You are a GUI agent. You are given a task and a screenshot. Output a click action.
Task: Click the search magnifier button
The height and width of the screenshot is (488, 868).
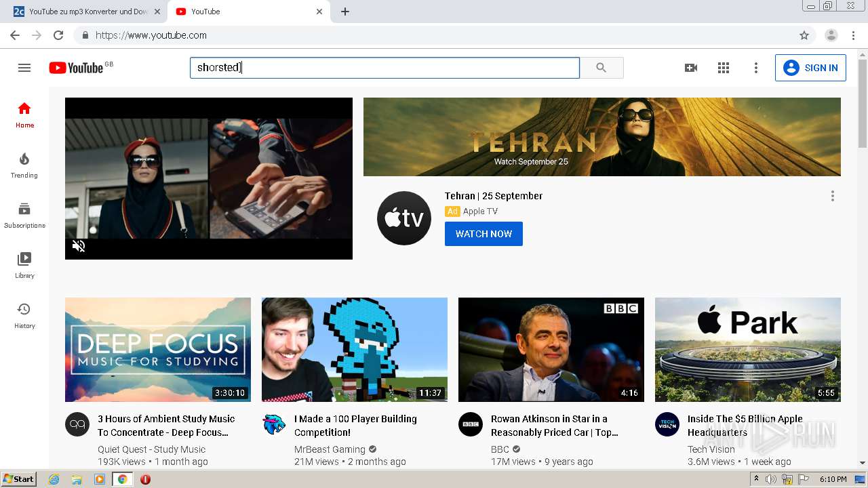[601, 68]
